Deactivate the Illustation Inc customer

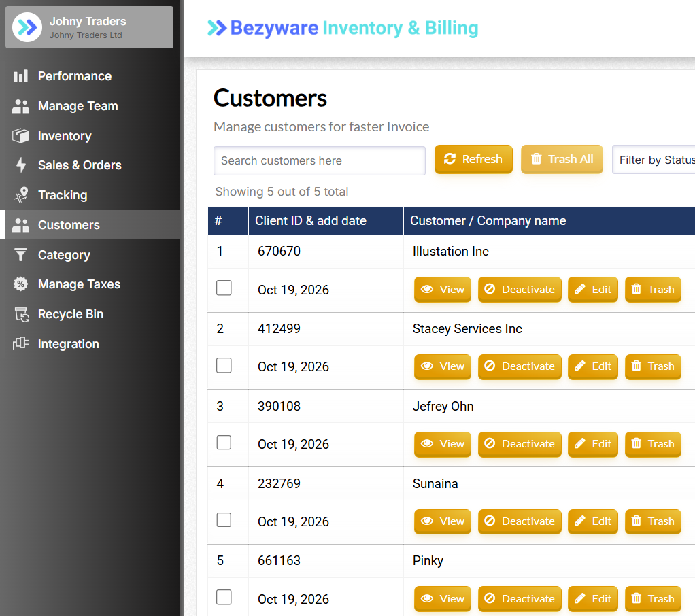point(520,290)
